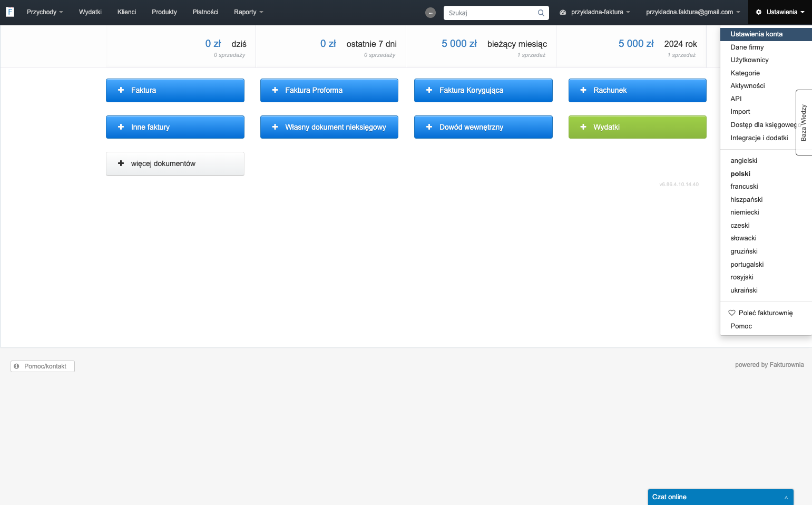Click the dashboard icon beside przykladna-faktura
This screenshot has height=505, width=812.
coord(563,12)
